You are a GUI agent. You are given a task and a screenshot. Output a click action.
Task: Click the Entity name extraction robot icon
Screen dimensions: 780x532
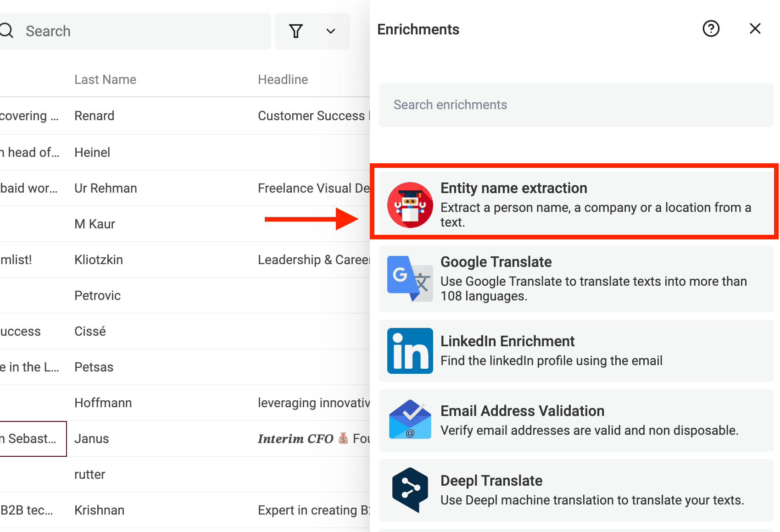410,205
